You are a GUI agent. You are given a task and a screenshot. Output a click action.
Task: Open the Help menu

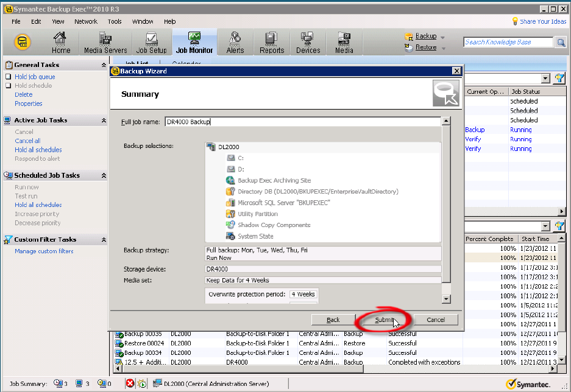(169, 21)
